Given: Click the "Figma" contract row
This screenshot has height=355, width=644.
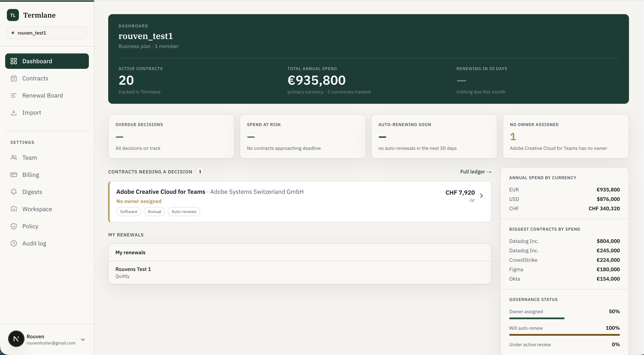Looking at the screenshot, I should pyautogui.click(x=564, y=269).
